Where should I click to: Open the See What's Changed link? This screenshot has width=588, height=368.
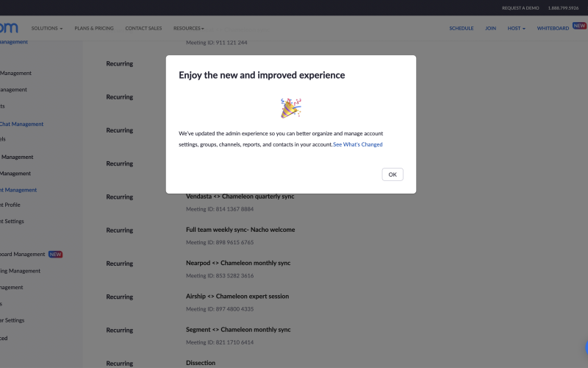[x=357, y=144]
